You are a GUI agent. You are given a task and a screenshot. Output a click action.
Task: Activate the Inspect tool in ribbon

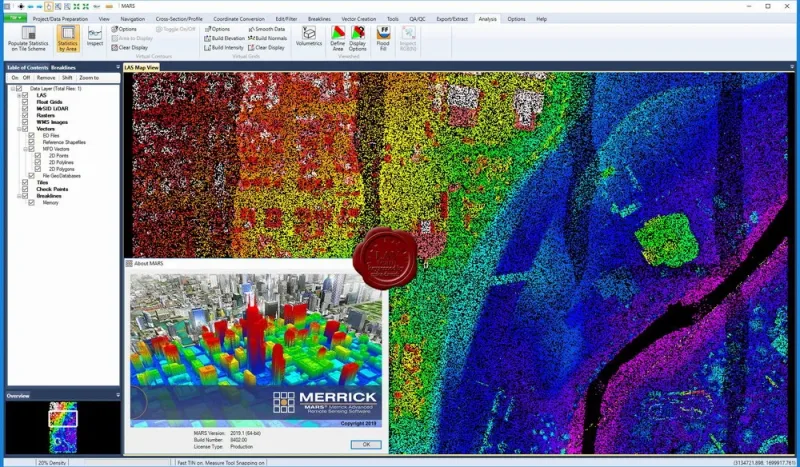pyautogui.click(x=95, y=37)
